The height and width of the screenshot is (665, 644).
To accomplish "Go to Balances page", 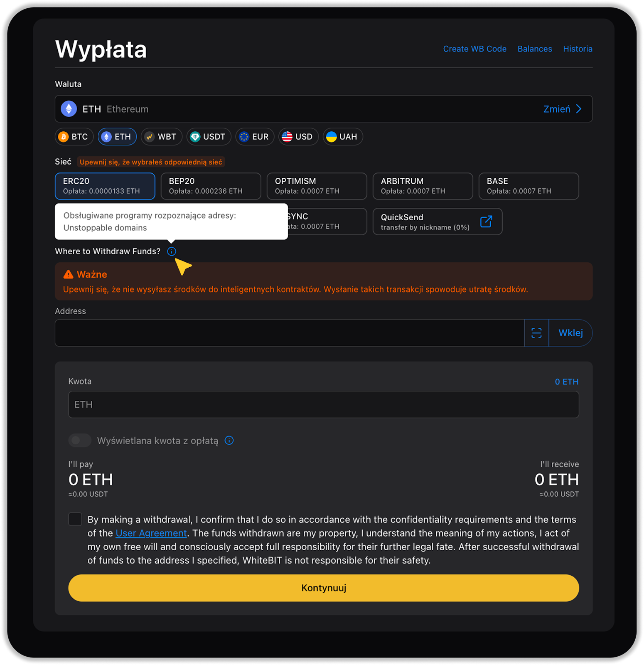I will click(535, 49).
